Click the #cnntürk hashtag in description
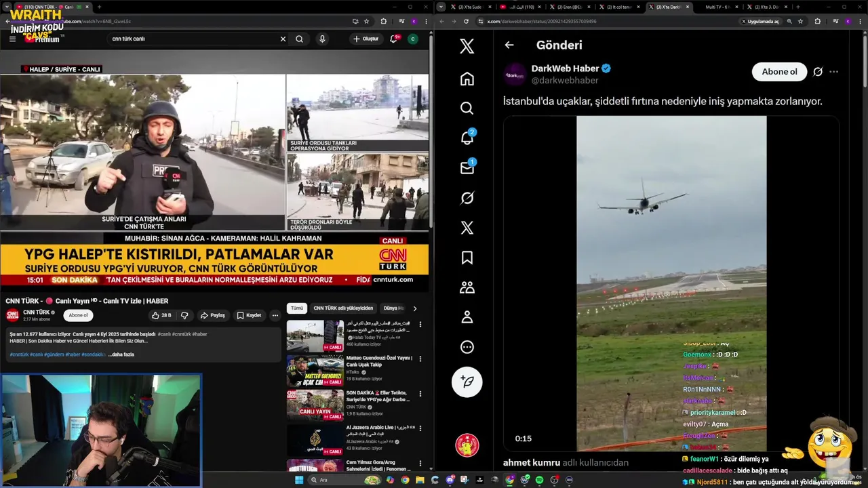868x488 pixels. [x=20, y=354]
